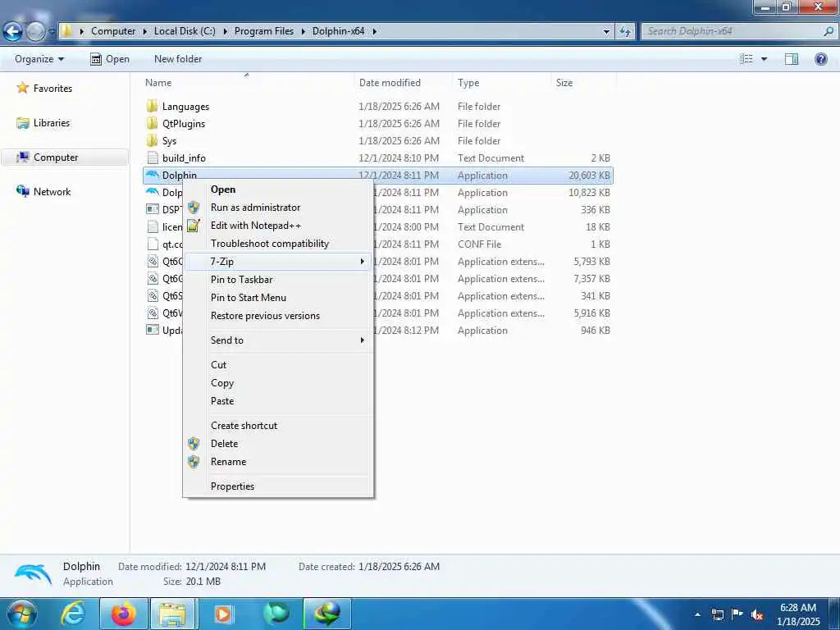Click the Dolphin application dolphin icon
Screen dimensions: 840x630
tap(153, 175)
